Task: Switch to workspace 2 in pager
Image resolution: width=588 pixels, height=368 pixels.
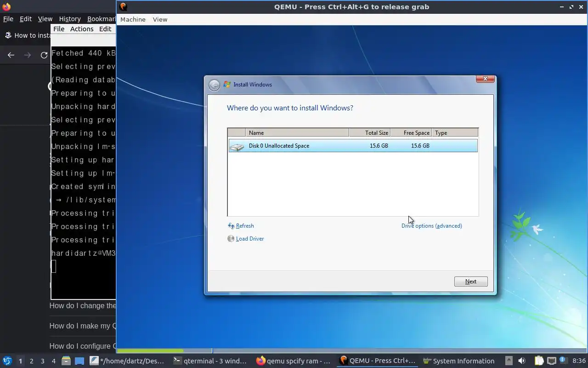Action: 31,361
